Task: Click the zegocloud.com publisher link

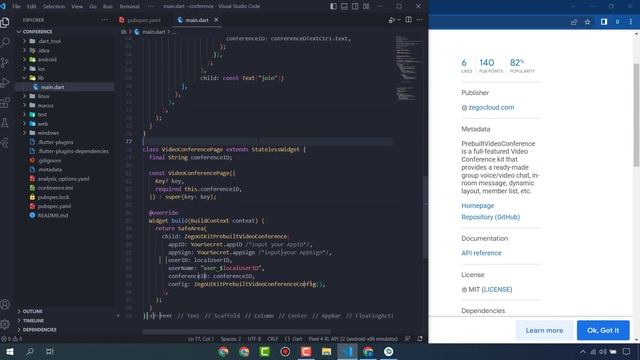Action: coord(491,107)
